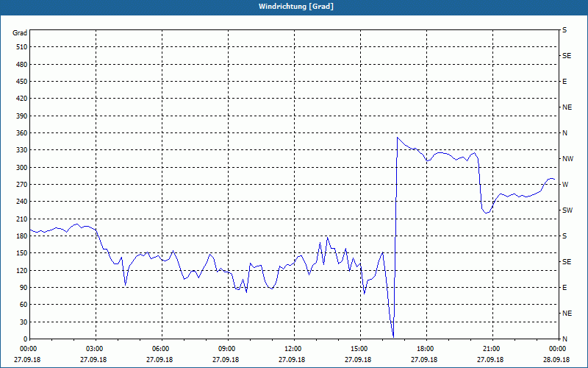Select the 360 y-axis value
The height and width of the screenshot is (368, 588).
pyautogui.click(x=22, y=133)
